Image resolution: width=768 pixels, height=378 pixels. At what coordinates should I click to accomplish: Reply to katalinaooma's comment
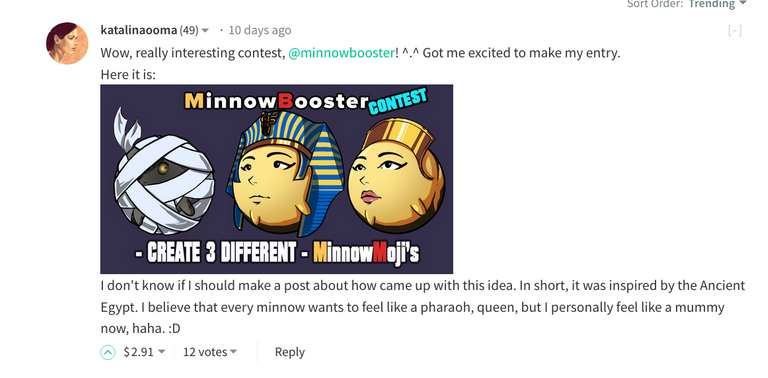pyautogui.click(x=289, y=352)
